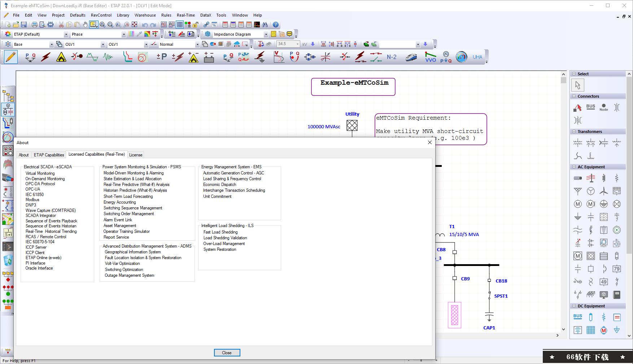633x364 pixels.
Task: Select the Node connector in the palette
Action: point(604,107)
